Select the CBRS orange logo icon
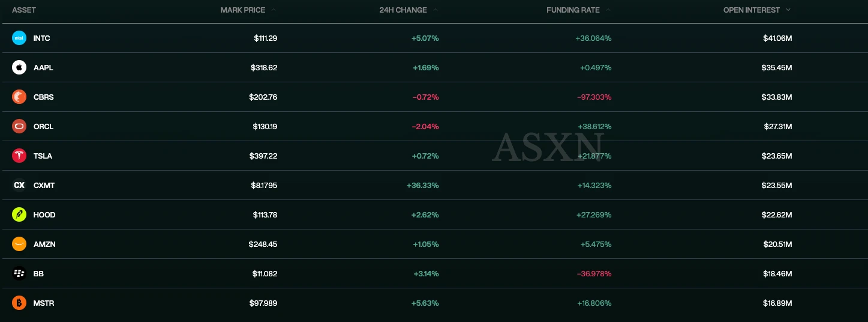Screen dimensions: 868x322 pyautogui.click(x=19, y=97)
